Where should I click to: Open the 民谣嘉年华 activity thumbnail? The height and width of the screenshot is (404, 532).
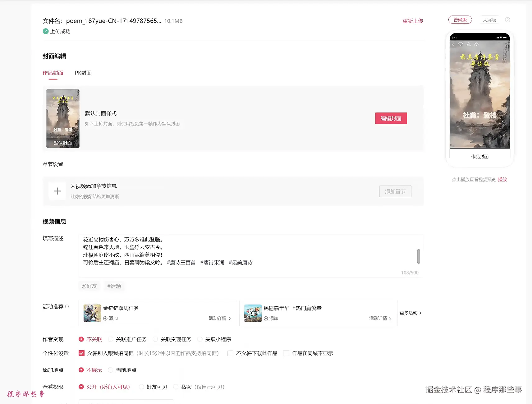coord(253,313)
